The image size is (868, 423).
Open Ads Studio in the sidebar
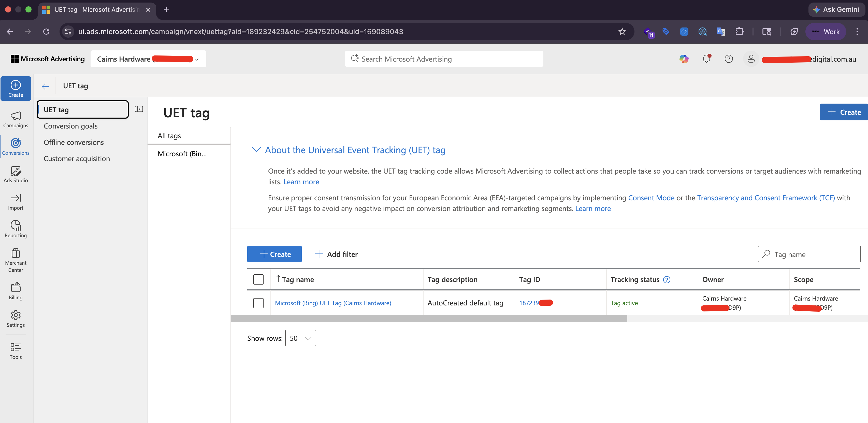coord(16,174)
